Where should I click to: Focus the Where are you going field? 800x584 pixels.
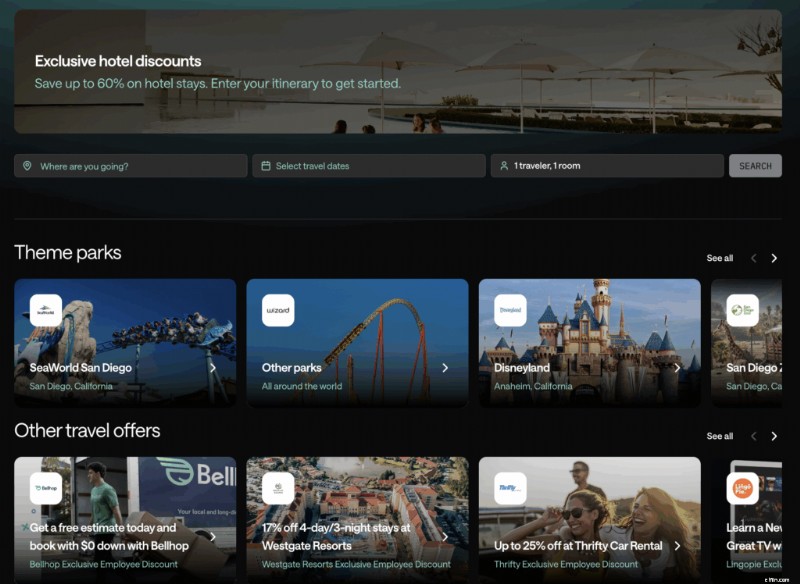131,166
